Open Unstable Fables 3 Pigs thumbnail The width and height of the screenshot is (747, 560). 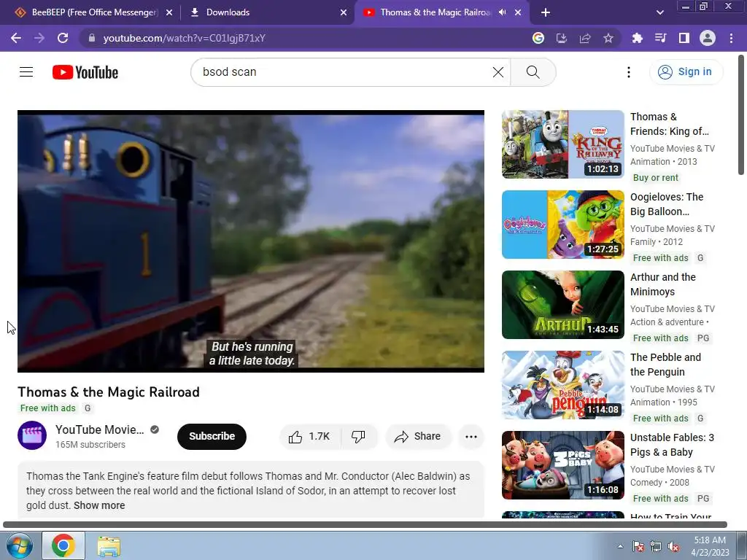point(562,465)
